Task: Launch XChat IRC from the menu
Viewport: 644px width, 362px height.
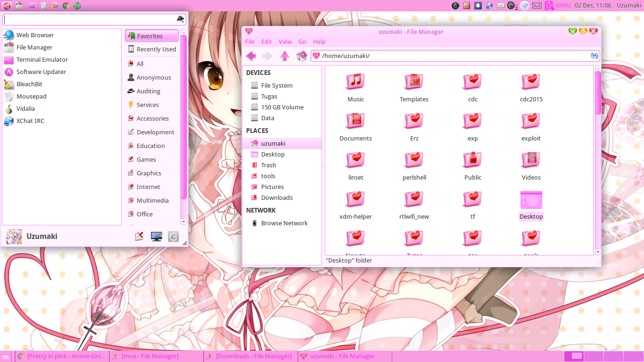Action: pos(29,121)
